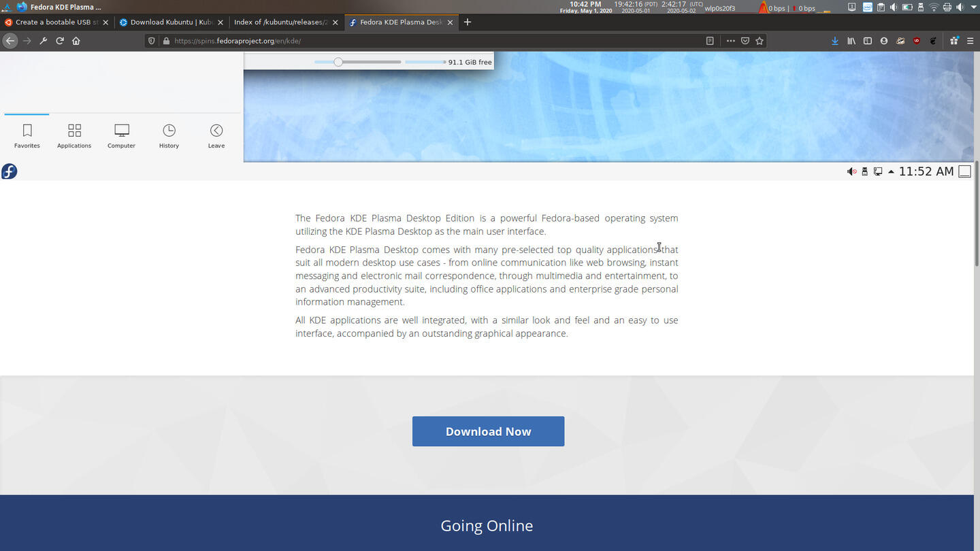Open printer tray icon
This screenshot has height=551, width=980.
point(947,7)
